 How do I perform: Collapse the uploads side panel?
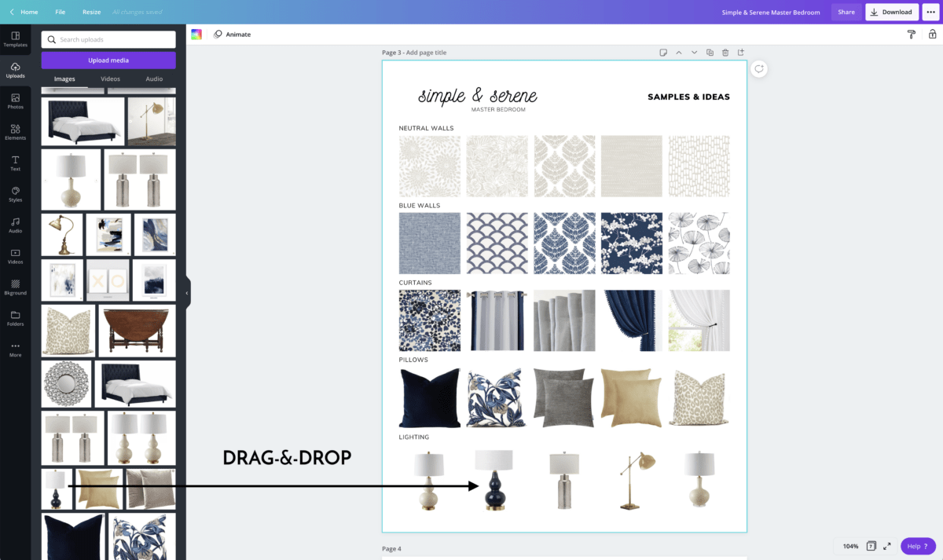pos(186,292)
